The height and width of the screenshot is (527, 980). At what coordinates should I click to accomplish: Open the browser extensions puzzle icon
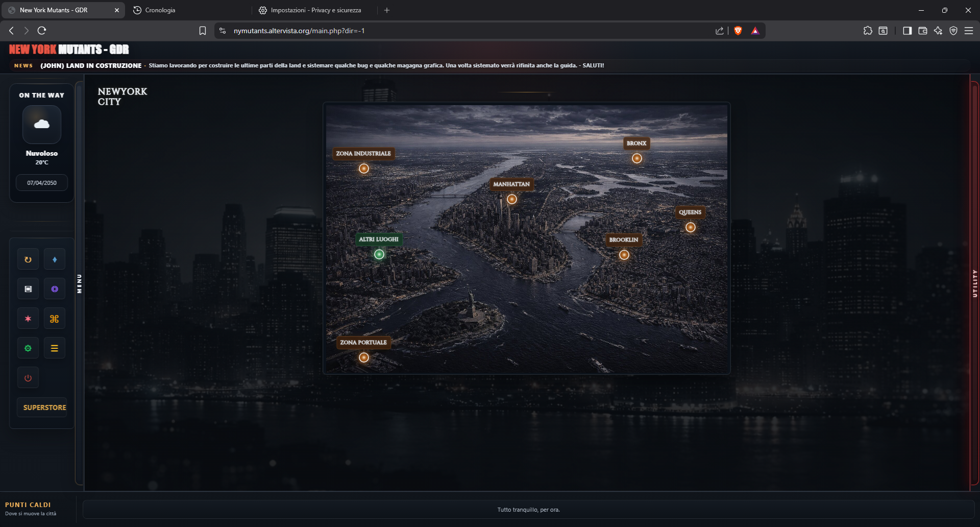click(x=868, y=31)
